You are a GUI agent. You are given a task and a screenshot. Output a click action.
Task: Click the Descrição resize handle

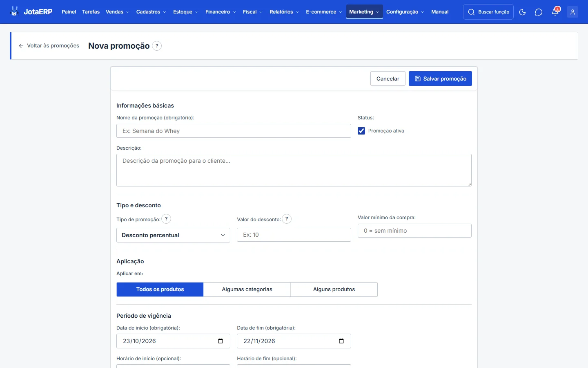(x=469, y=184)
